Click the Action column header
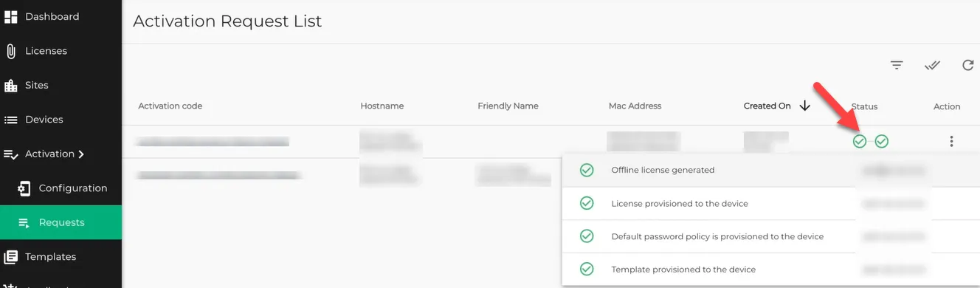 coord(947,106)
